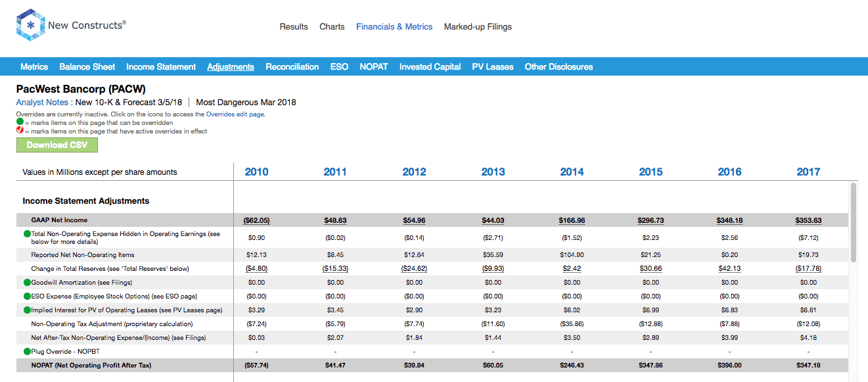The width and height of the screenshot is (868, 382).
Task: Click green override dot beside Plug Override - NOPBT
Action: pos(27,351)
